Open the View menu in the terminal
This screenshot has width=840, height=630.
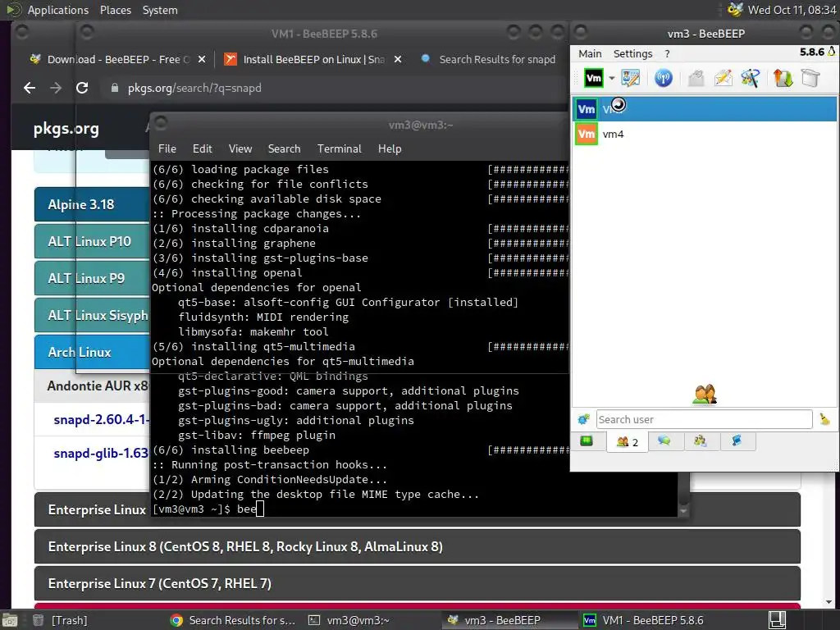(x=240, y=148)
